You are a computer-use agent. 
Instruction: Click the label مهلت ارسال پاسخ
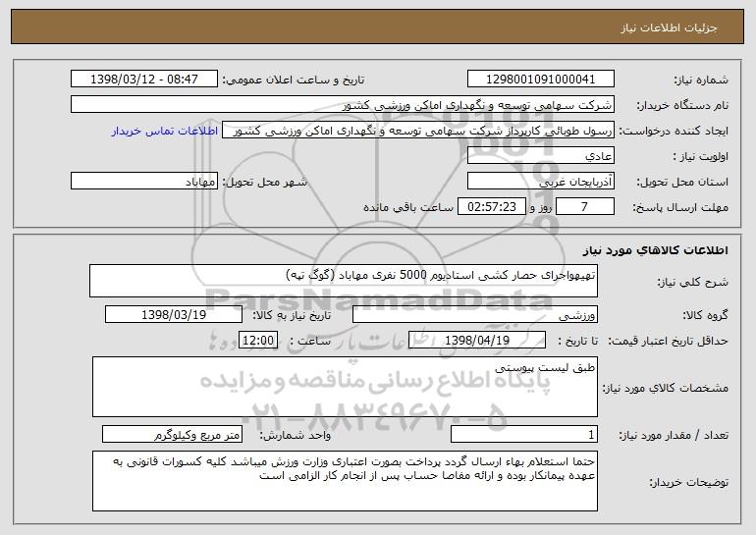[x=680, y=208]
